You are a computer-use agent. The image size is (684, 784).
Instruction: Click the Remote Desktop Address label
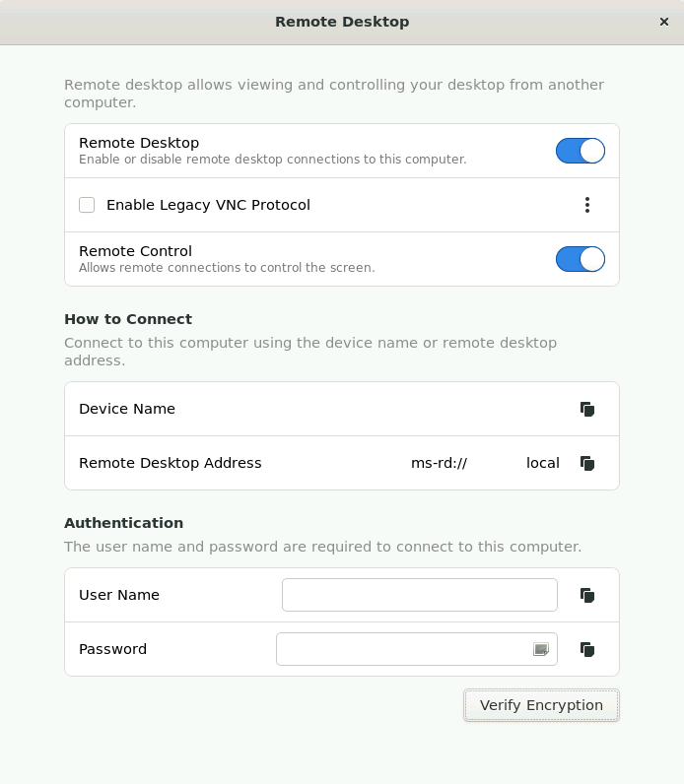(x=171, y=463)
